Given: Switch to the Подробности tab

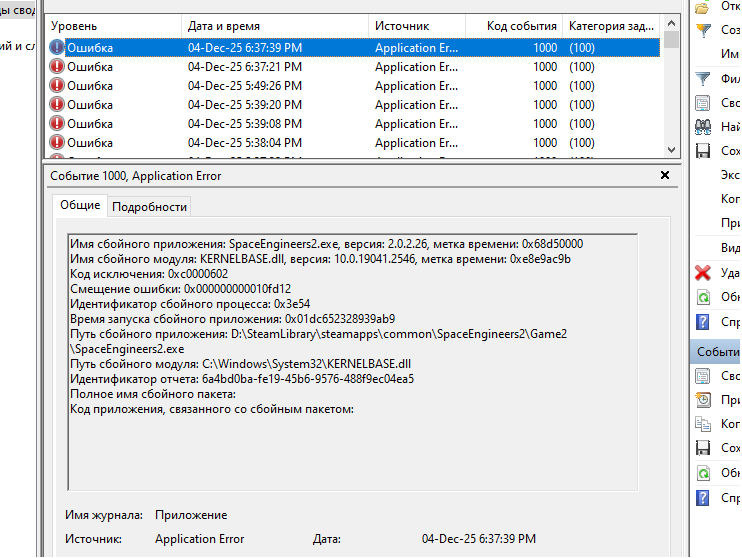Looking at the screenshot, I should pyautogui.click(x=149, y=207).
